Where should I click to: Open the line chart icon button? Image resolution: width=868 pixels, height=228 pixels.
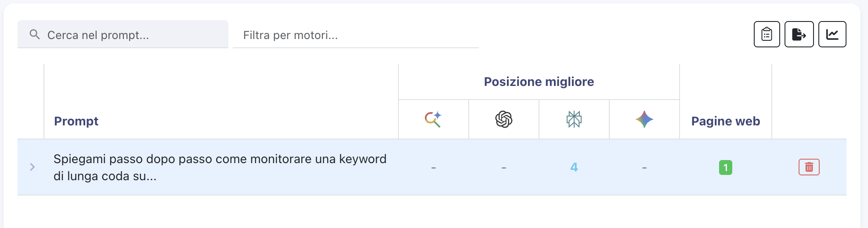[832, 34]
